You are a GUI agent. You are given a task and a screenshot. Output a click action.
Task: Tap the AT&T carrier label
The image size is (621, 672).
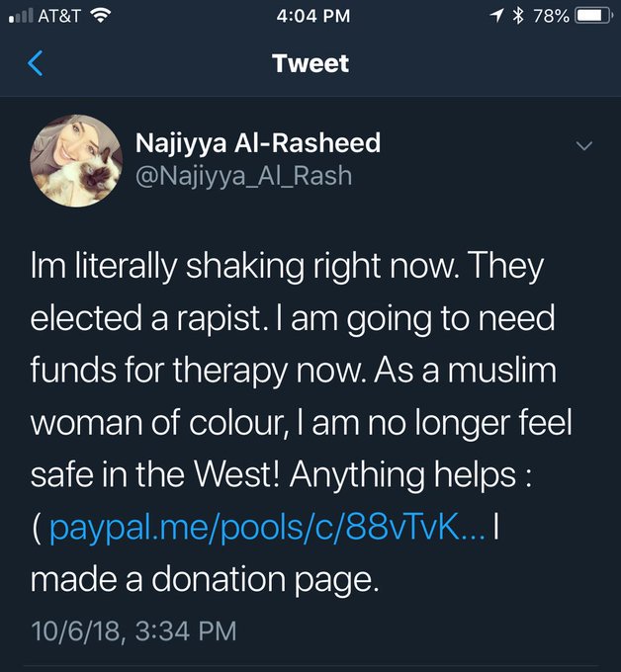[x=60, y=15]
